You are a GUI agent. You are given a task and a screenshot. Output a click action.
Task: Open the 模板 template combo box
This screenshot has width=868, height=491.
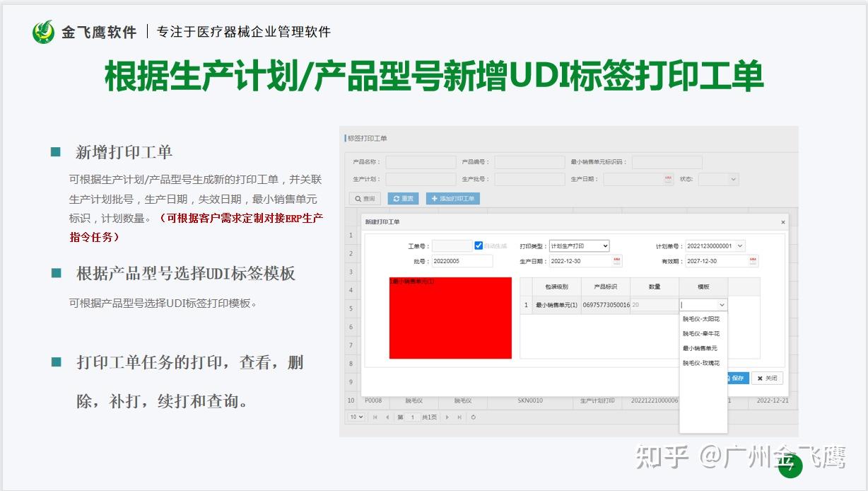(x=703, y=305)
